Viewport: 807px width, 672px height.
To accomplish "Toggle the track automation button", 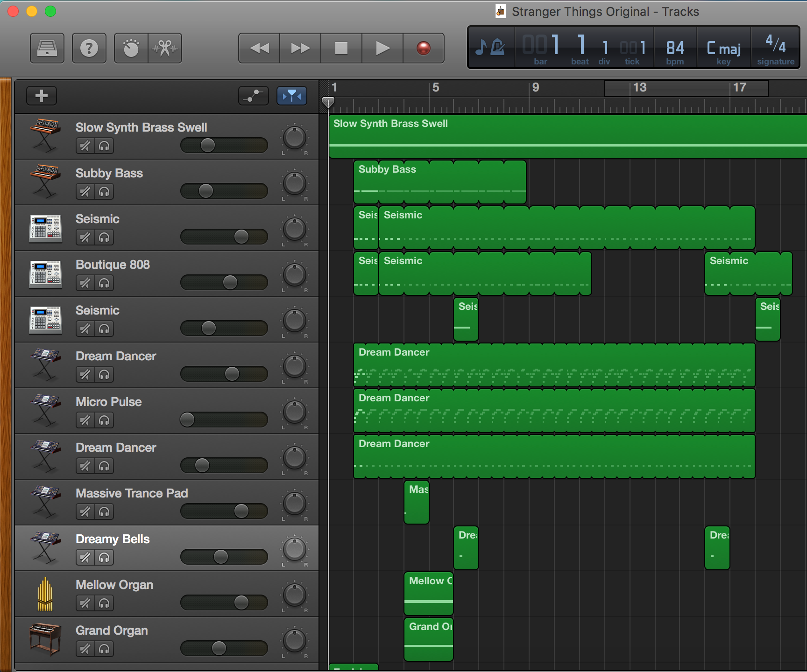I will [254, 96].
